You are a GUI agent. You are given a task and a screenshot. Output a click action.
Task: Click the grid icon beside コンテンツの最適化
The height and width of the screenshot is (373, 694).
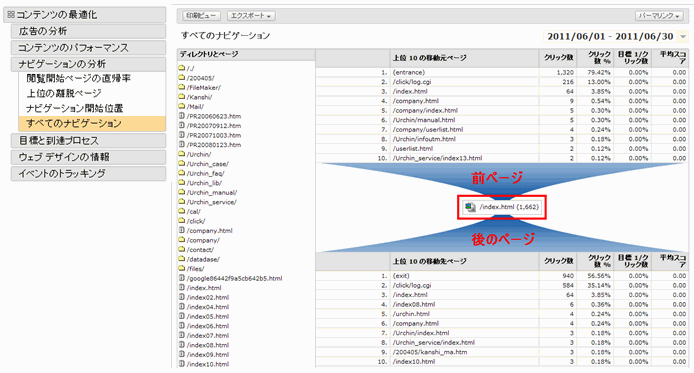(11, 15)
